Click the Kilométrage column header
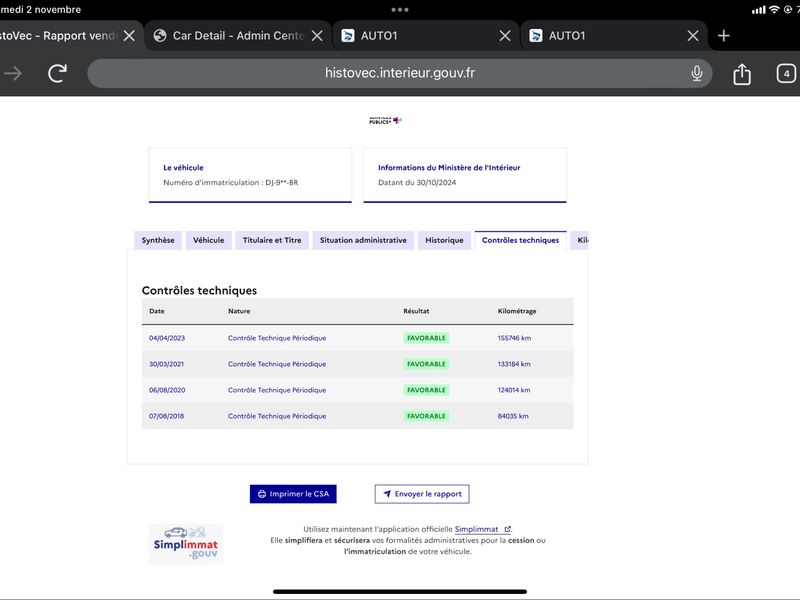 pos(517,311)
